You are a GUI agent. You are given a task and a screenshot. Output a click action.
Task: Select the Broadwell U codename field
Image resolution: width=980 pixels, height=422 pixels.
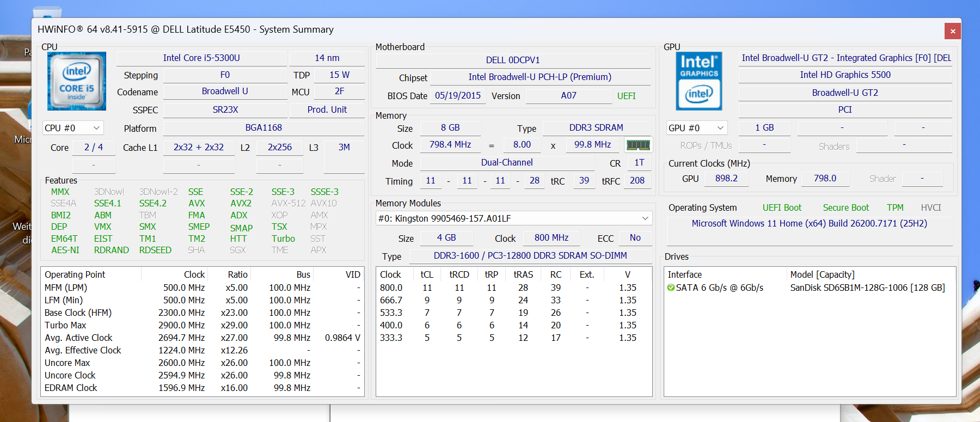[225, 91]
